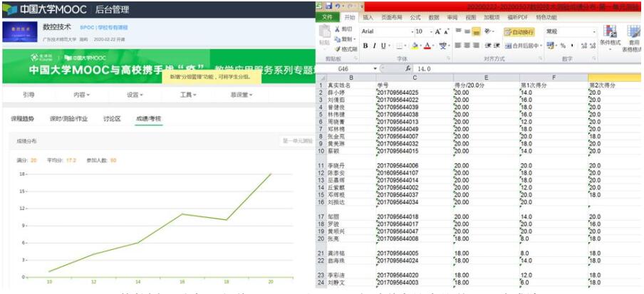Click the 文件 File button
The height and width of the screenshot is (294, 644).
pyautogui.click(x=327, y=17)
